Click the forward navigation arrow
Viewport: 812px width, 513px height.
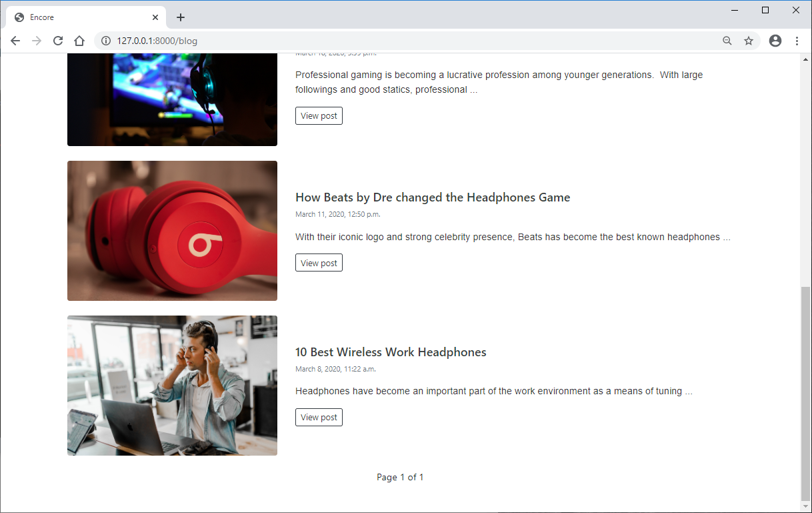pyautogui.click(x=37, y=41)
